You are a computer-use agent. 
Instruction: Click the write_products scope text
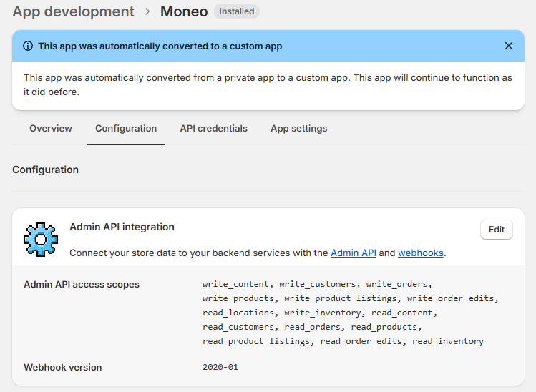pyautogui.click(x=238, y=298)
